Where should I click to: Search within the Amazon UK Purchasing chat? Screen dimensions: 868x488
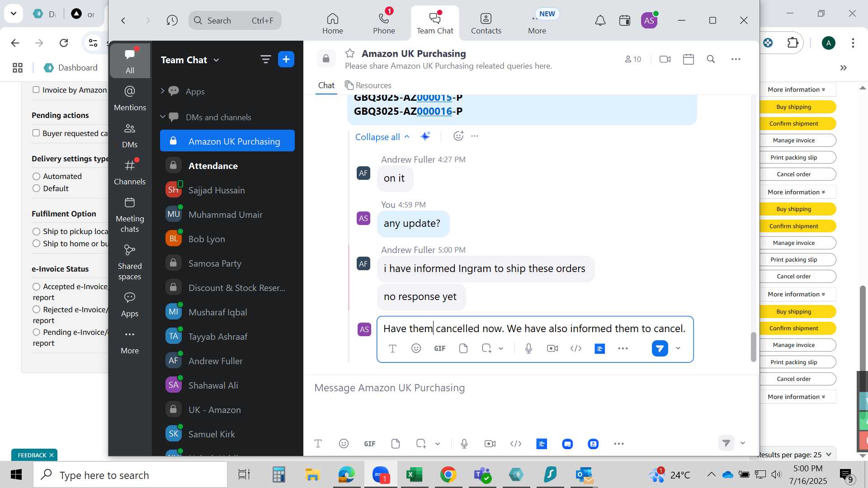711,59
